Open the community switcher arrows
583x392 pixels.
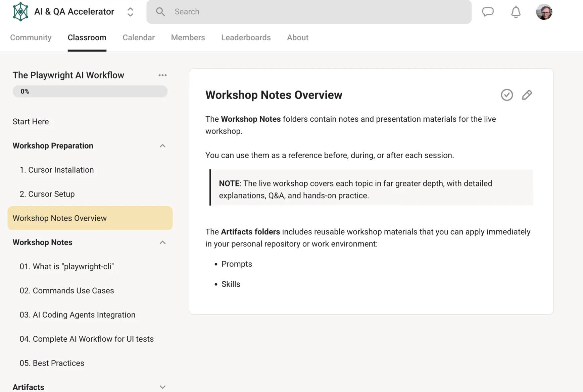pos(130,12)
